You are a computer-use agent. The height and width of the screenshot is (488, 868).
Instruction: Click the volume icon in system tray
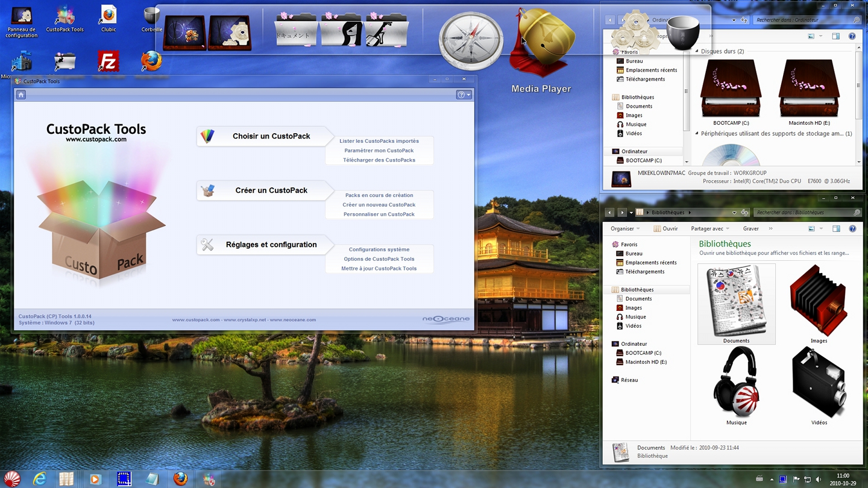[x=818, y=480]
